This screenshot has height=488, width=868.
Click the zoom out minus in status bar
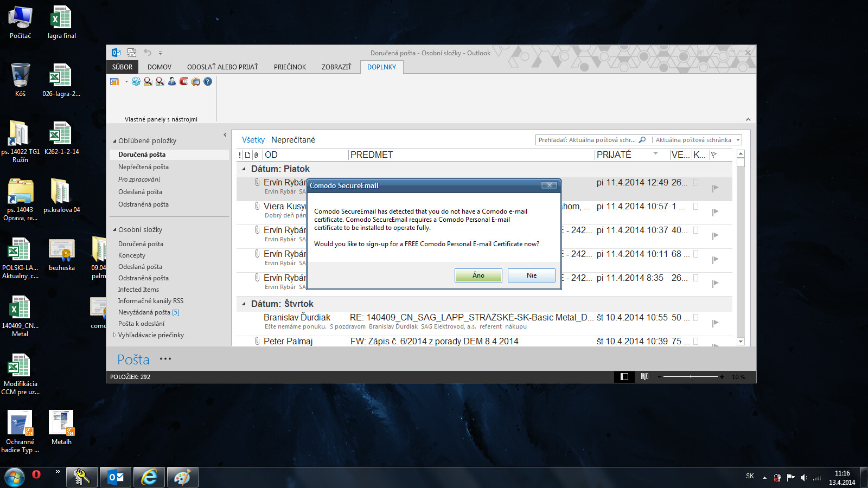point(660,376)
